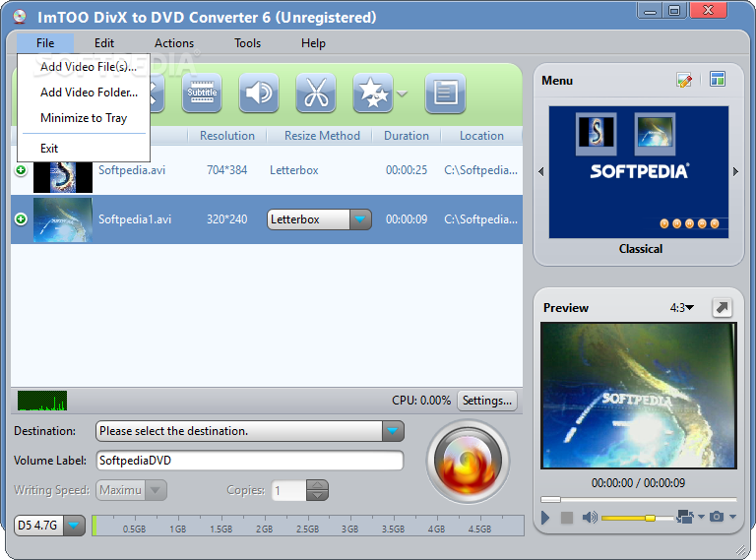This screenshot has width=756, height=560.
Task: Click the Softpedia1.avi file name
Action: point(135,219)
